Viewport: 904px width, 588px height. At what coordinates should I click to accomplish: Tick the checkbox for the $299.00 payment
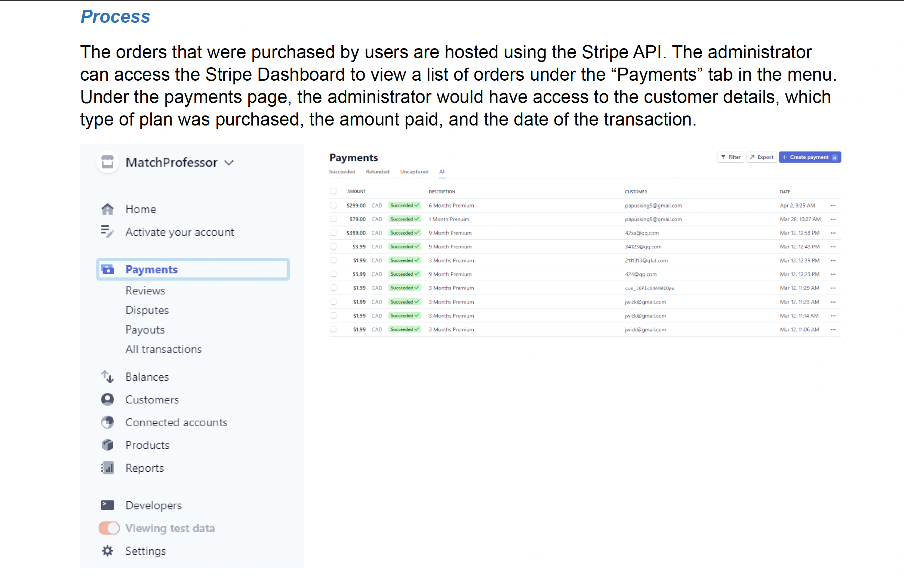[333, 205]
